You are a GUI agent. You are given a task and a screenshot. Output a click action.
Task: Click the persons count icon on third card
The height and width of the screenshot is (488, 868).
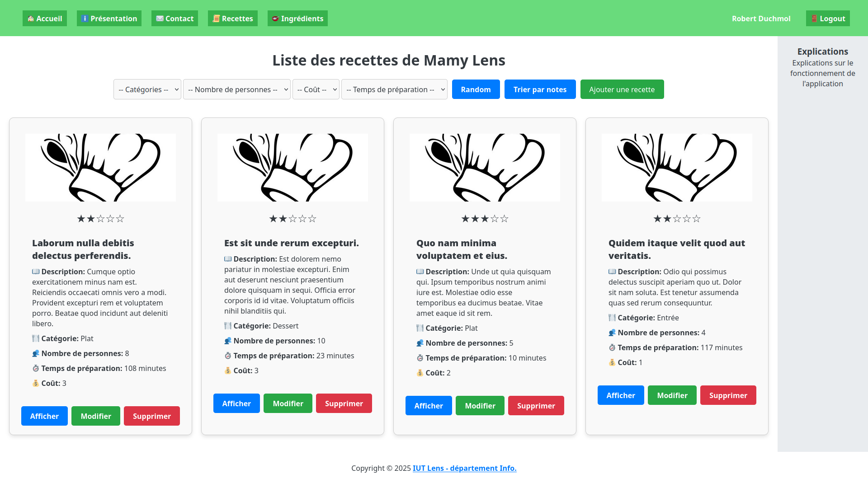[x=420, y=343]
